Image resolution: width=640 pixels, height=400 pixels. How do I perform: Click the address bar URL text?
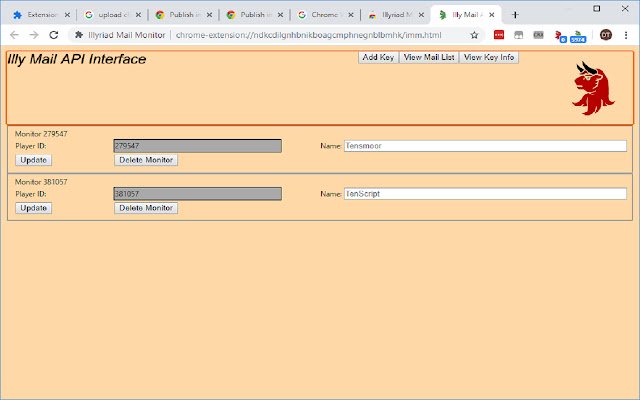[308, 35]
